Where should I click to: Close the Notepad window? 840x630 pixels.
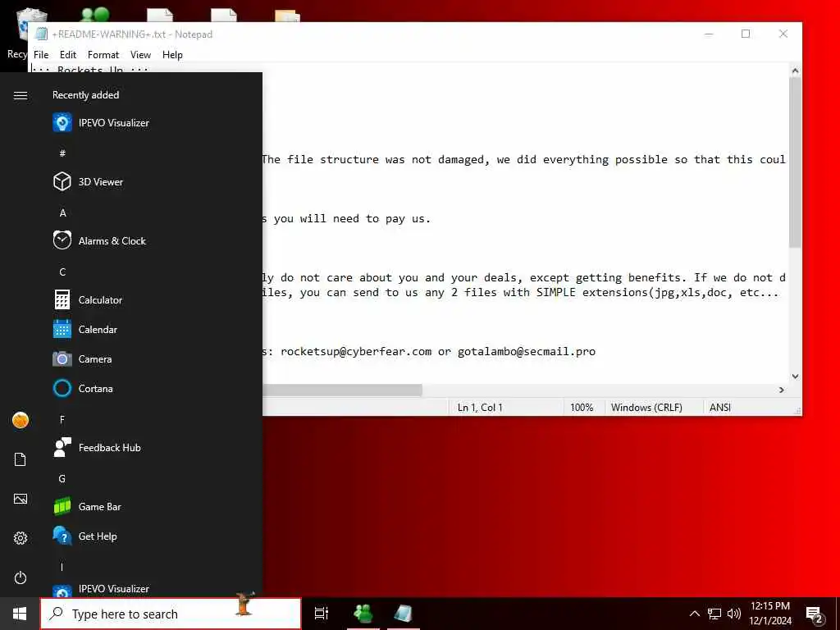click(783, 34)
